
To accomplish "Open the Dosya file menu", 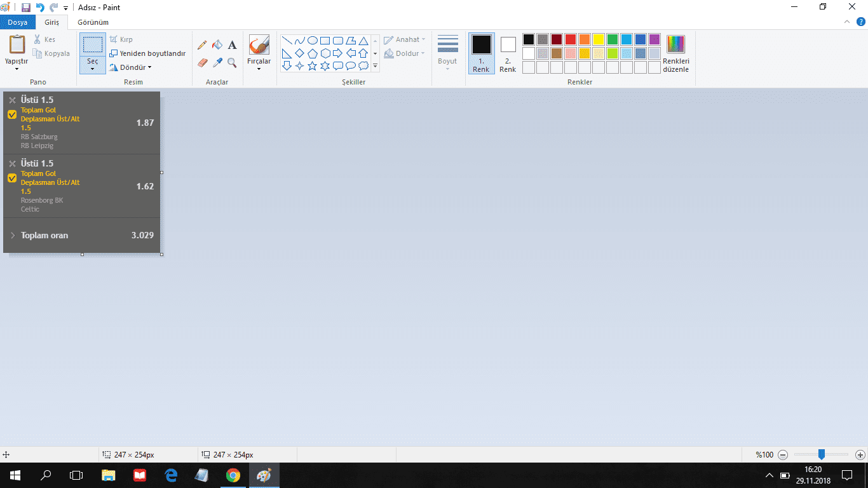I will pos(18,22).
